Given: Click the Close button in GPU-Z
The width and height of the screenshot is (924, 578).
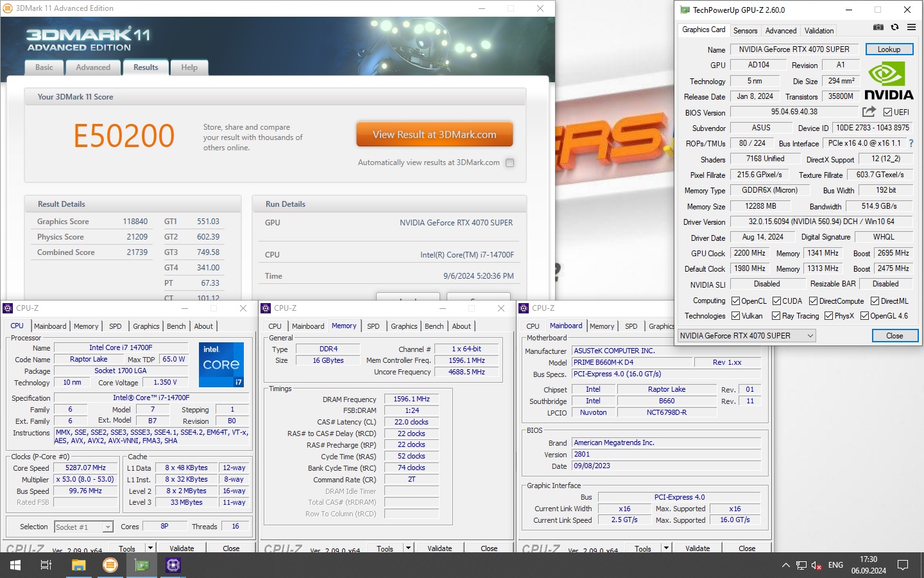Looking at the screenshot, I should pos(894,335).
